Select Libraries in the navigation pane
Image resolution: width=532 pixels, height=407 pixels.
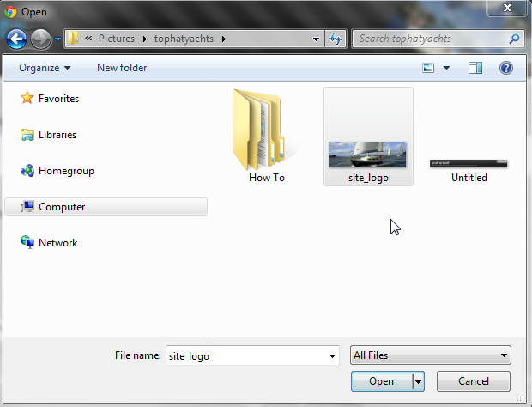(x=57, y=135)
